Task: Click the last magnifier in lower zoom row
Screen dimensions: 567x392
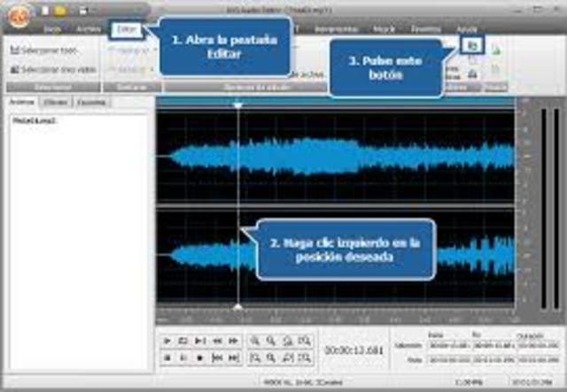Action: (305, 358)
